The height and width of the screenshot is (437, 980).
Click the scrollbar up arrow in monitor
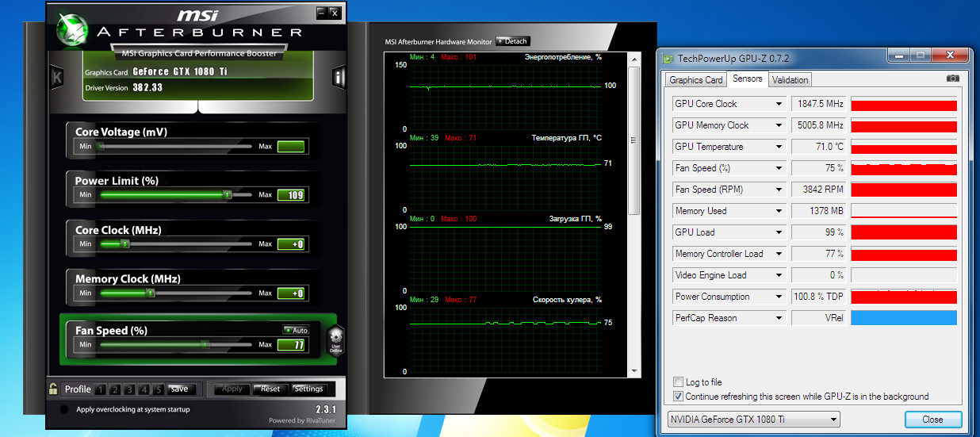point(634,58)
